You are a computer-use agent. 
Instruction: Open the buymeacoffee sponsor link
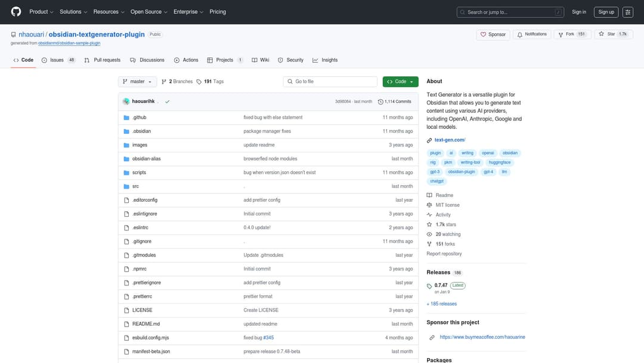pyautogui.click(x=482, y=337)
